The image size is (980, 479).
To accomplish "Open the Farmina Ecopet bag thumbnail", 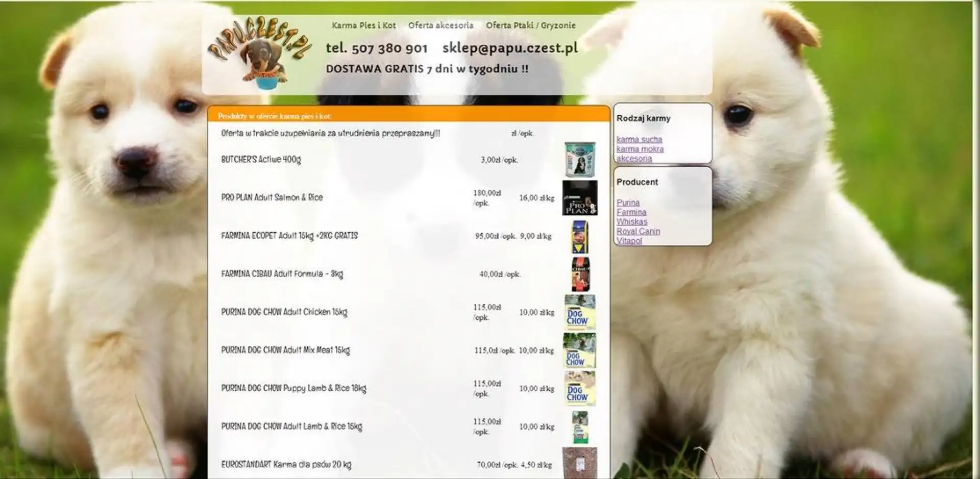I will (580, 237).
